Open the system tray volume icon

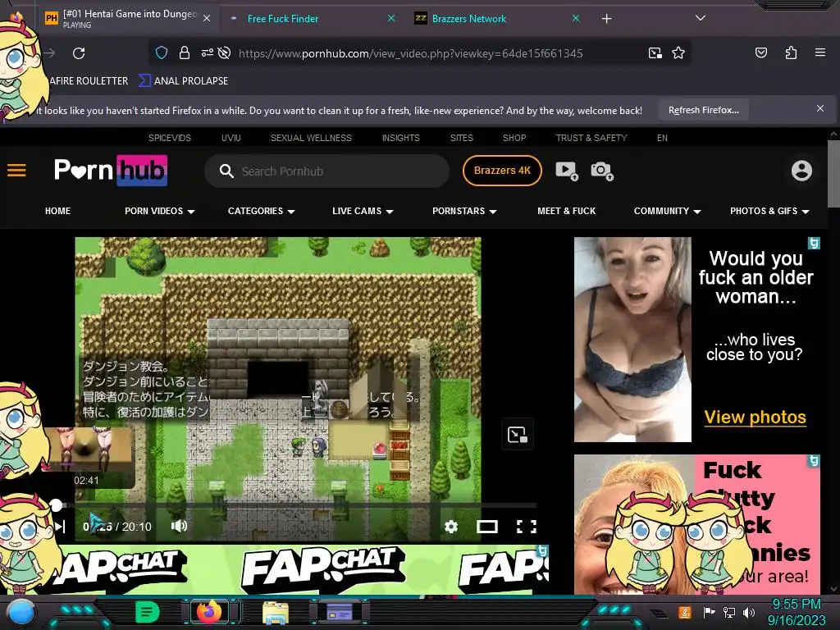[748, 612]
